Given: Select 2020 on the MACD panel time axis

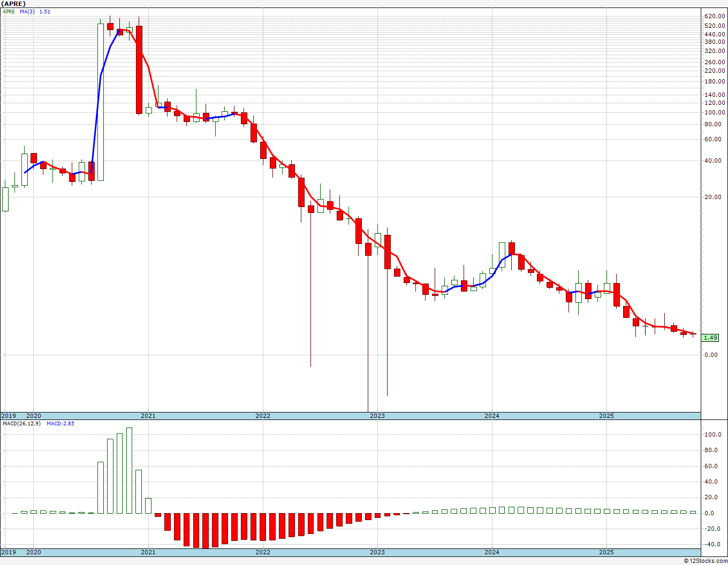Looking at the screenshot, I should 33,552.
